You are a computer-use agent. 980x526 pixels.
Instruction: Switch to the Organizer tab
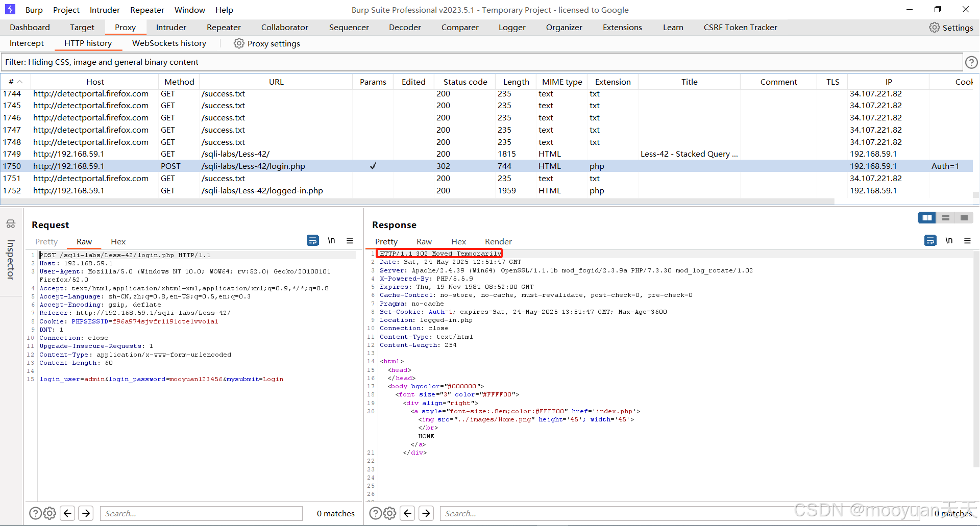point(564,28)
